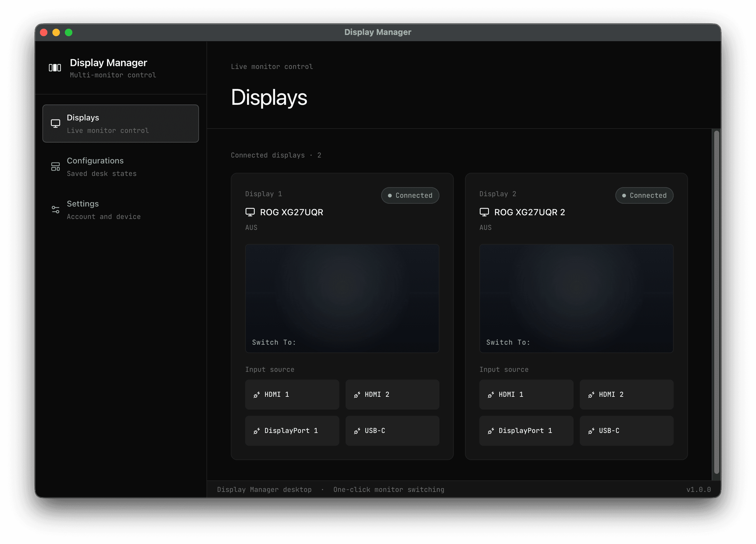Open the Configurations section in sidebar
Image resolution: width=756 pixels, height=544 pixels.
[x=121, y=167]
